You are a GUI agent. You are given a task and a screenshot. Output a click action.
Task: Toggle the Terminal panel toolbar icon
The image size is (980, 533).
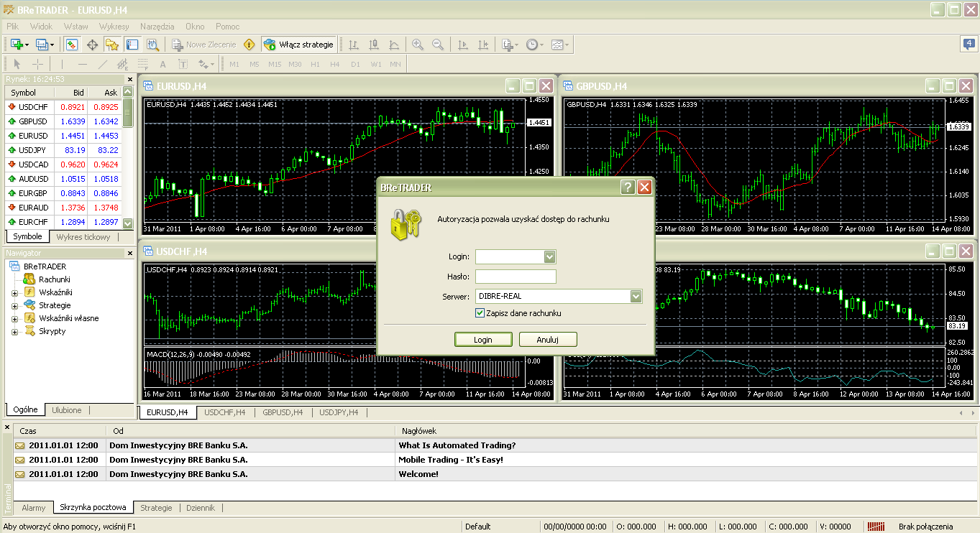tap(132, 45)
